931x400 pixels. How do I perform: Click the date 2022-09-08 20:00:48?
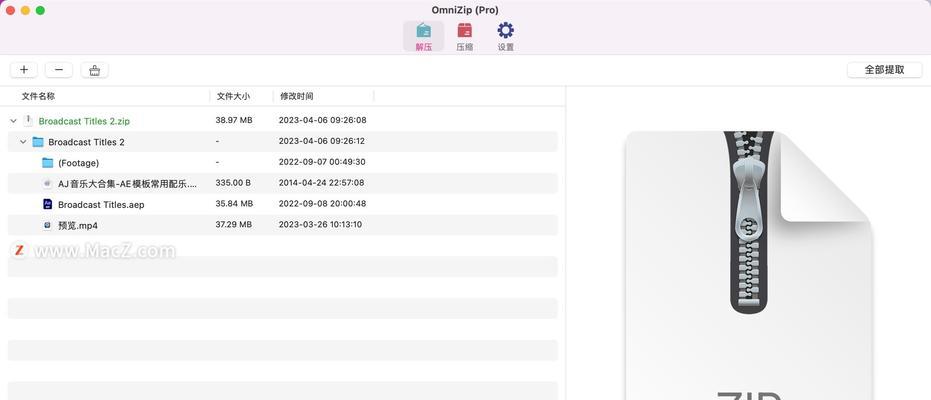[322, 204]
